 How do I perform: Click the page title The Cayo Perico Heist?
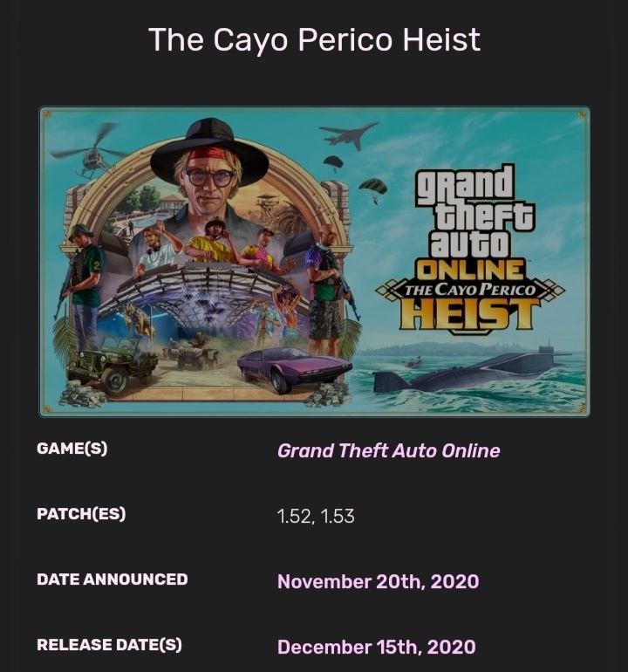[314, 39]
